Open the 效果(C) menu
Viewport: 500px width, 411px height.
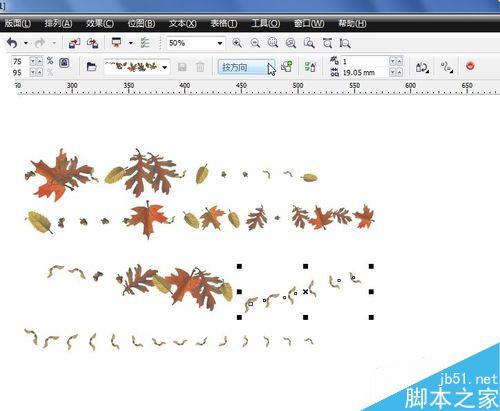pyautogui.click(x=100, y=23)
